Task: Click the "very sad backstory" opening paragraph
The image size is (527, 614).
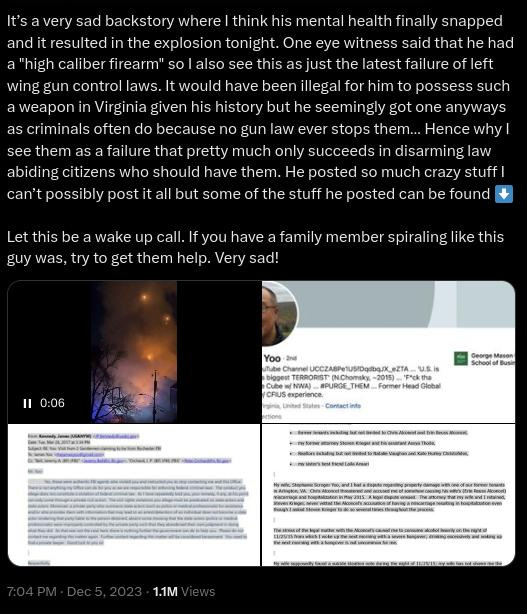Action: pyautogui.click(x=260, y=107)
